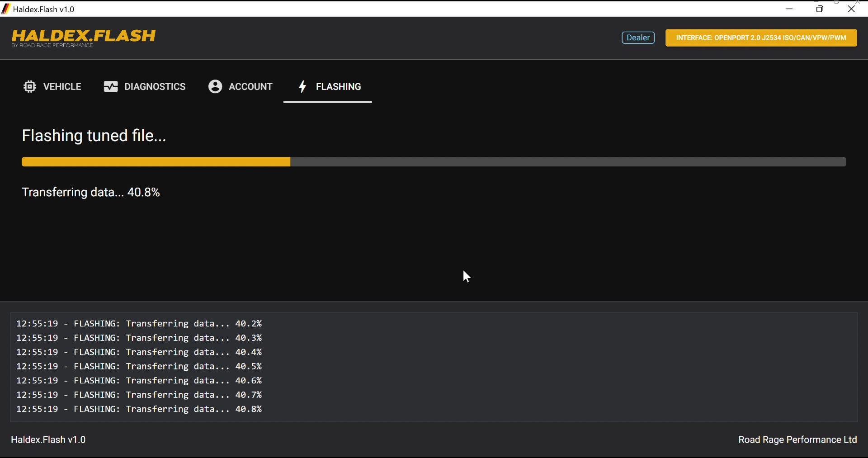Click the Haldex.Flash app icon in title bar

coord(6,9)
